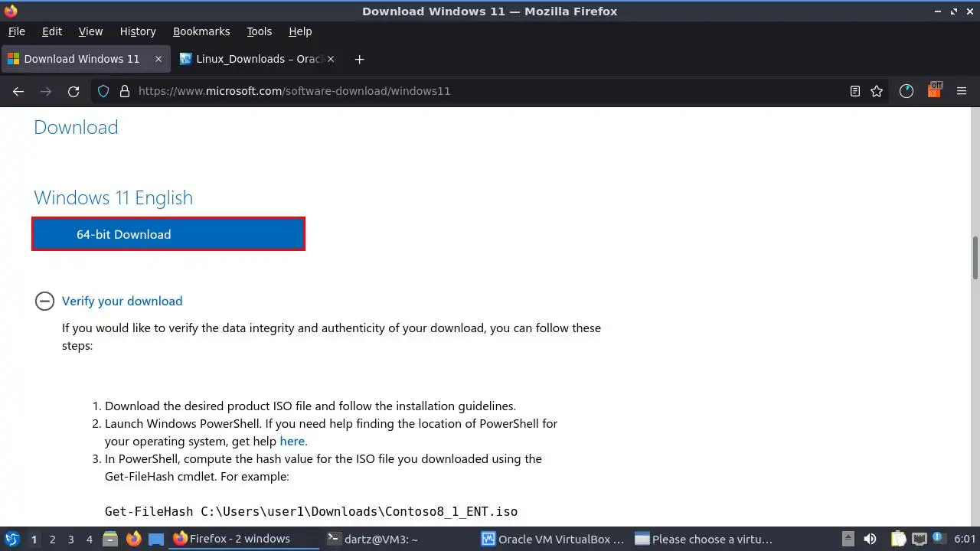Click the orange extension marked off
This screenshot has height=551, width=980.
click(x=934, y=90)
